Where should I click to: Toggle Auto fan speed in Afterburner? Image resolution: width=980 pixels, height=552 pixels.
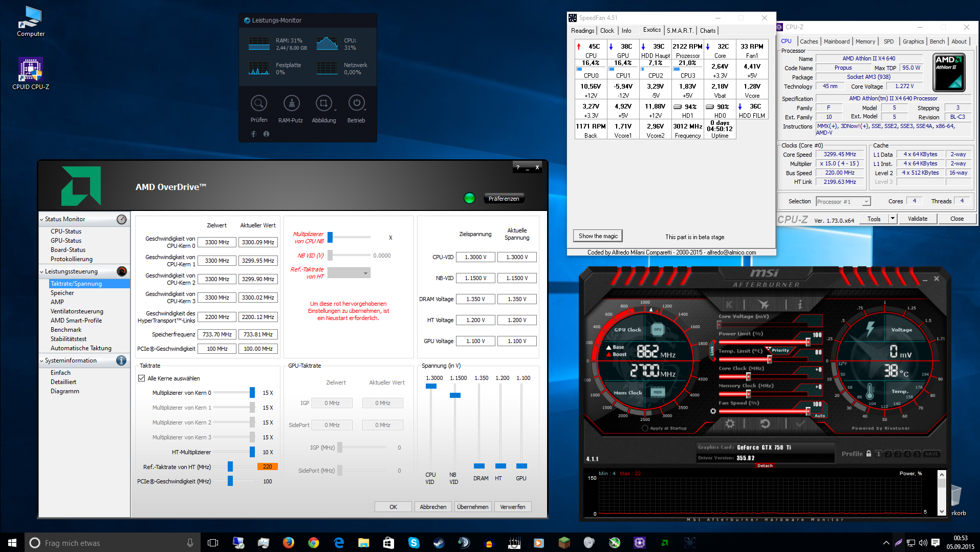[819, 416]
